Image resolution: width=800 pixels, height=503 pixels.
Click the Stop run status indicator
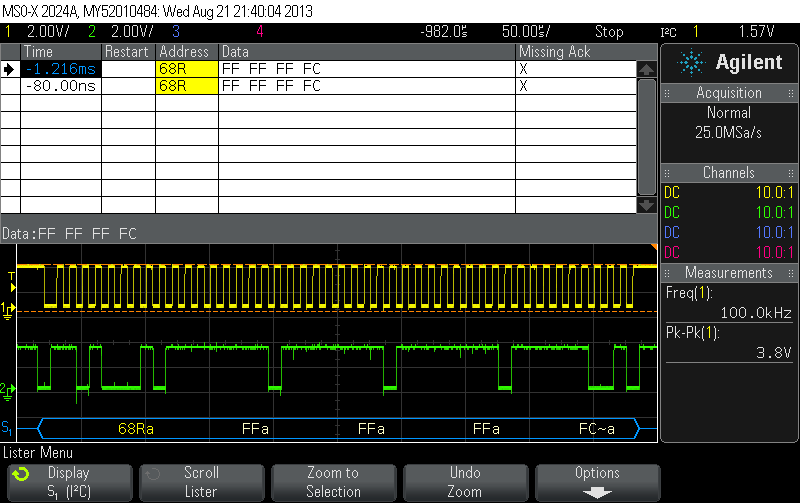609,32
